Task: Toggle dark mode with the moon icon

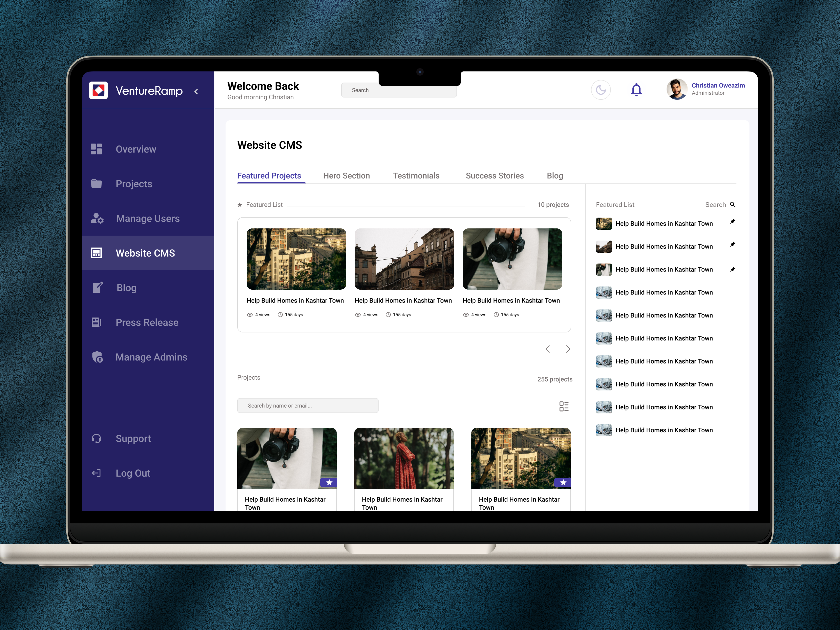Action: [601, 90]
